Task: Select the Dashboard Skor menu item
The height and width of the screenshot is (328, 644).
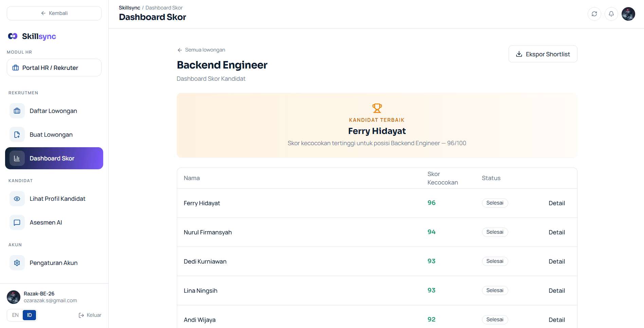Action: coord(54,158)
